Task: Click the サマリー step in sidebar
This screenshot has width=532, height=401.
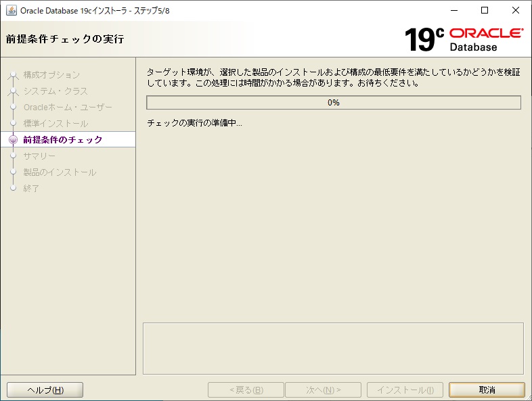Action: [x=39, y=156]
